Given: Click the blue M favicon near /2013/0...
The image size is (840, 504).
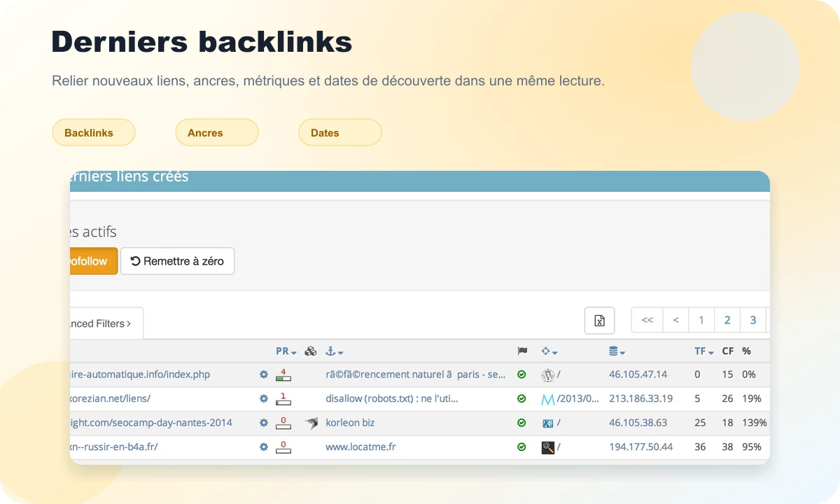Looking at the screenshot, I should (548, 399).
